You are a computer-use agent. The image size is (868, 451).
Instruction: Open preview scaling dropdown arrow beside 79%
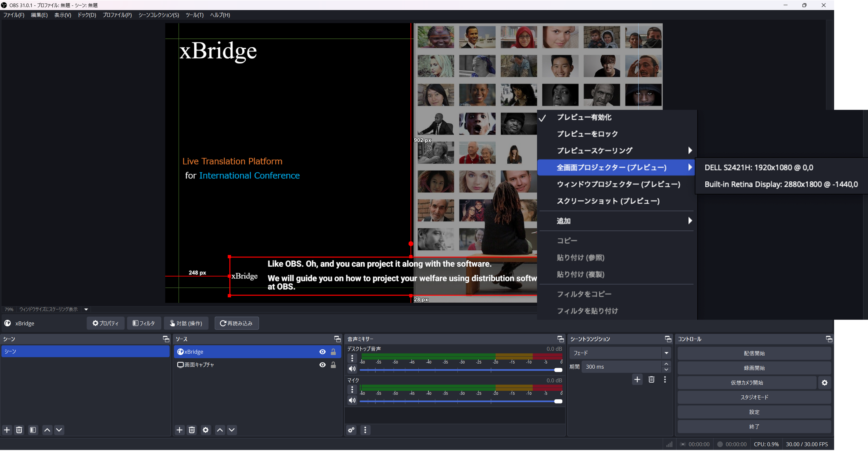[x=86, y=309]
